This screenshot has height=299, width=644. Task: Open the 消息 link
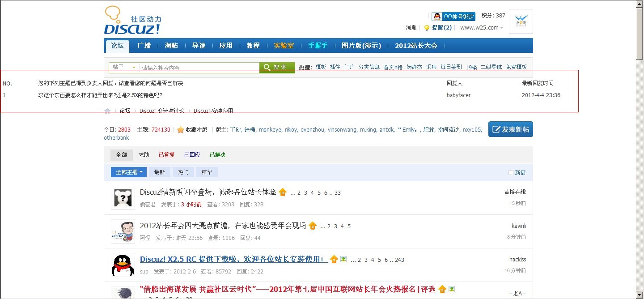(x=411, y=28)
